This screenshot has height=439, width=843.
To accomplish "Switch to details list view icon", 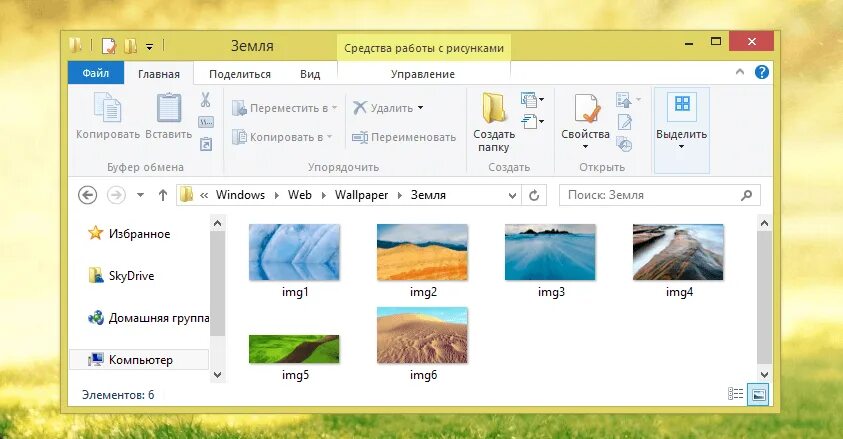I will coord(735,394).
